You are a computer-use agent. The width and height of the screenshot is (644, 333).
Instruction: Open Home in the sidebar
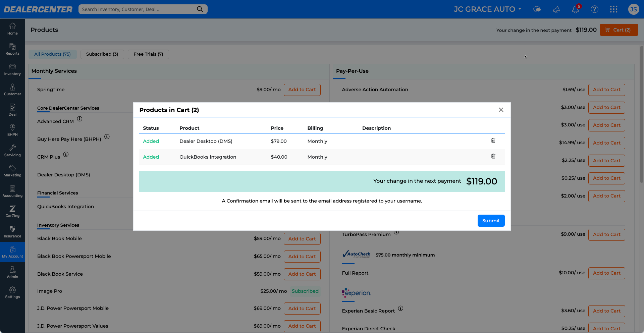12,29
